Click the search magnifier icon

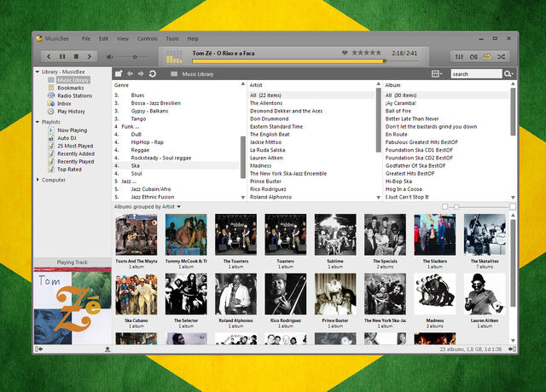pos(508,74)
